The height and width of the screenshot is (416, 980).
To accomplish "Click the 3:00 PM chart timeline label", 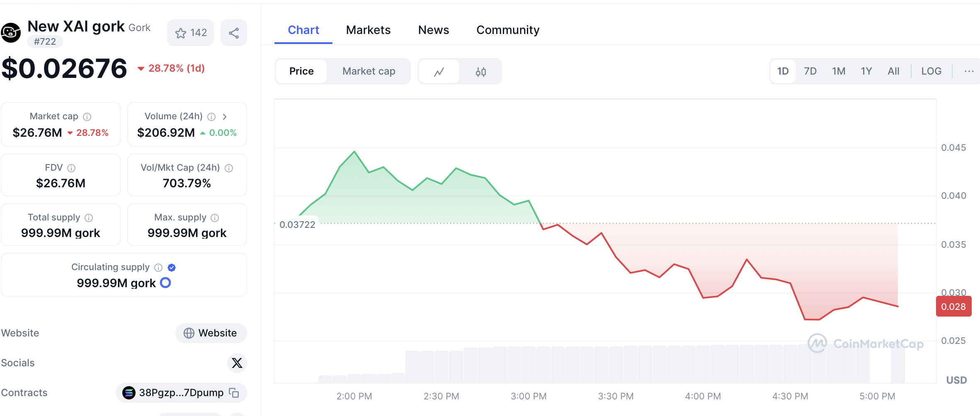I will point(529,396).
